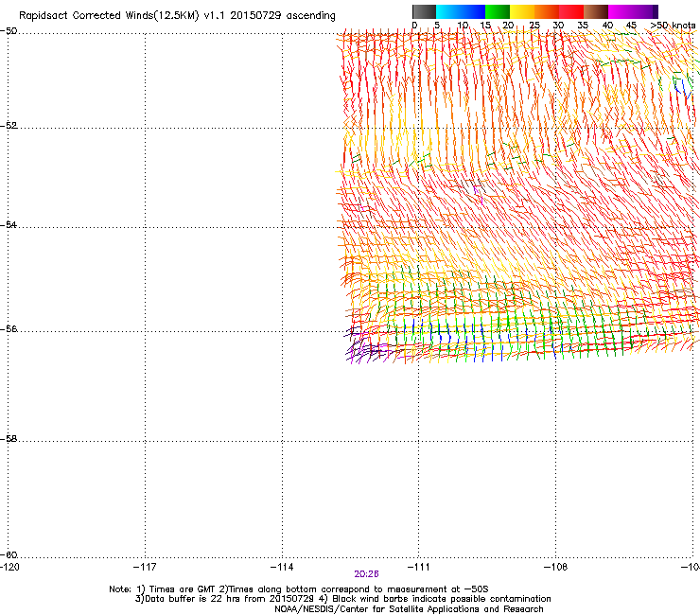Click the gray 0-5 knots color band
This screenshot has height=615, width=700.
point(424,11)
